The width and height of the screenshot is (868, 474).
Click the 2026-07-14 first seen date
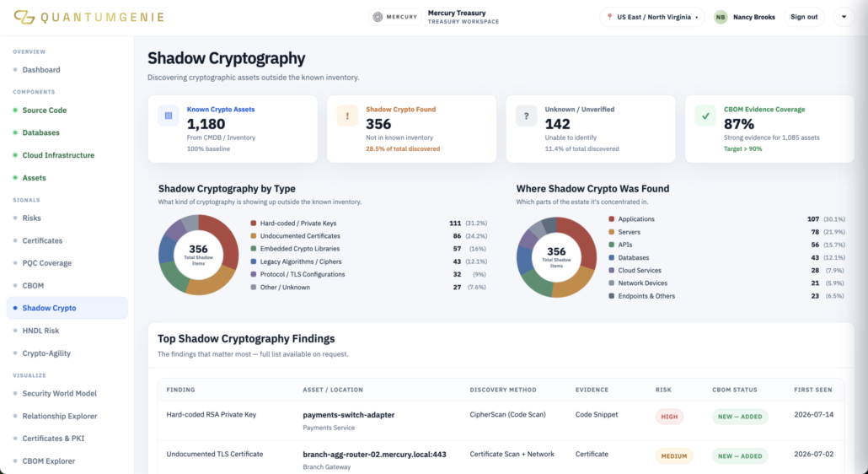814,415
